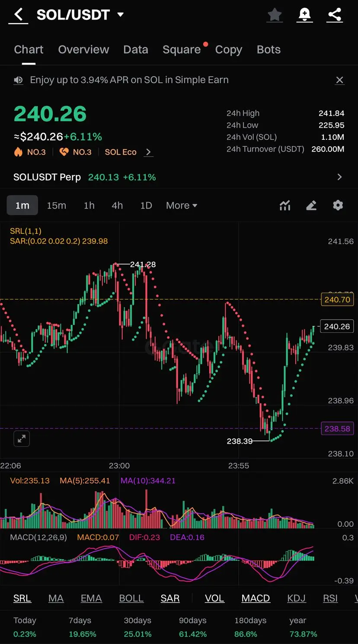The height and width of the screenshot is (644, 358).
Task: Toggle the RSI sub-indicator
Action: 330,598
